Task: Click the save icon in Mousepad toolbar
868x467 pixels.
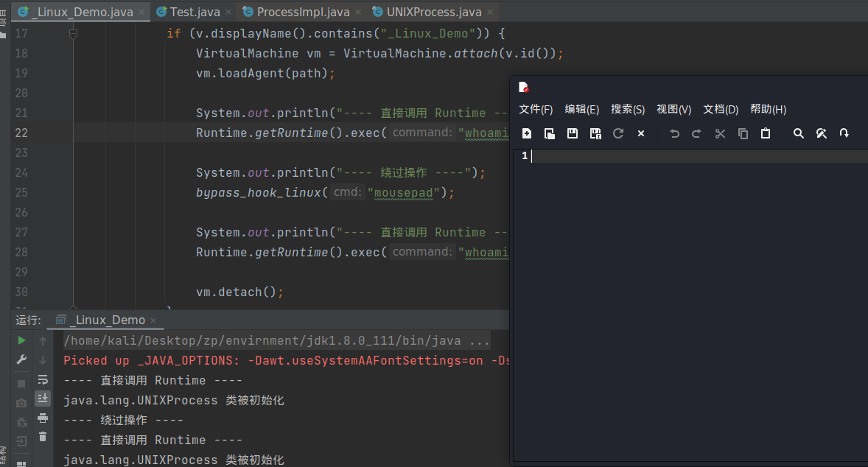Action: click(x=573, y=133)
